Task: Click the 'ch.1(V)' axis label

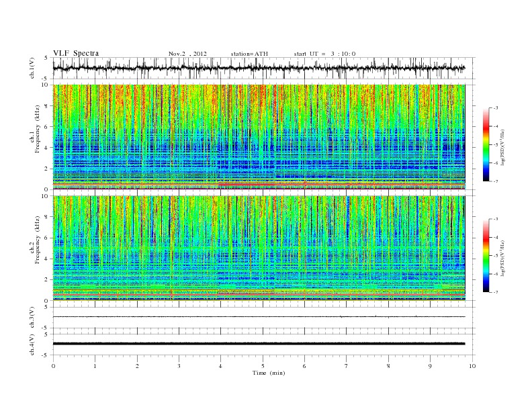Action: [32, 68]
